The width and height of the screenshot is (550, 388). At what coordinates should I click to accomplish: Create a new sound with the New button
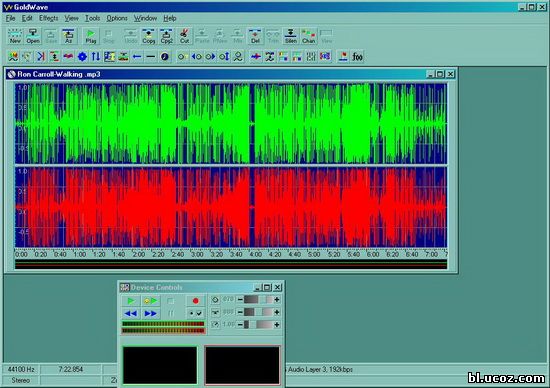15,36
